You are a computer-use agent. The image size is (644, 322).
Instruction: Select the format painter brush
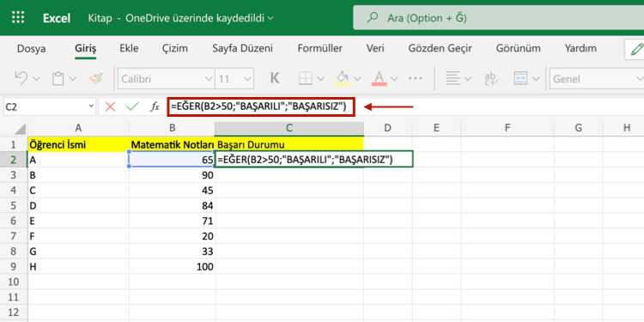coord(95,78)
